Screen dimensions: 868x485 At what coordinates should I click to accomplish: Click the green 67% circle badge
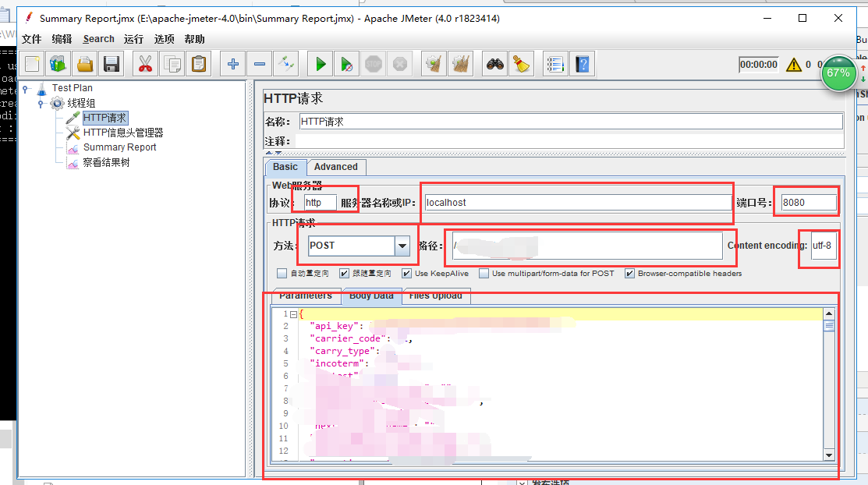click(x=838, y=73)
